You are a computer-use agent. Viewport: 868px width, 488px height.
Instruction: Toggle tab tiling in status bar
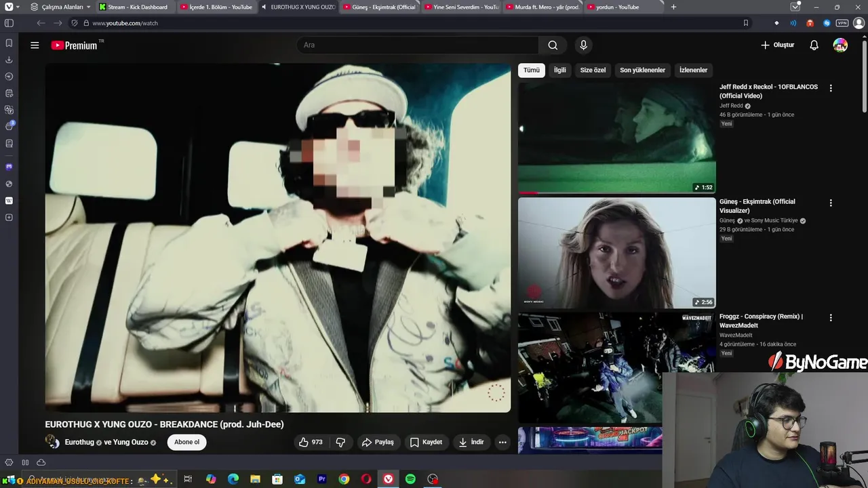click(x=25, y=462)
